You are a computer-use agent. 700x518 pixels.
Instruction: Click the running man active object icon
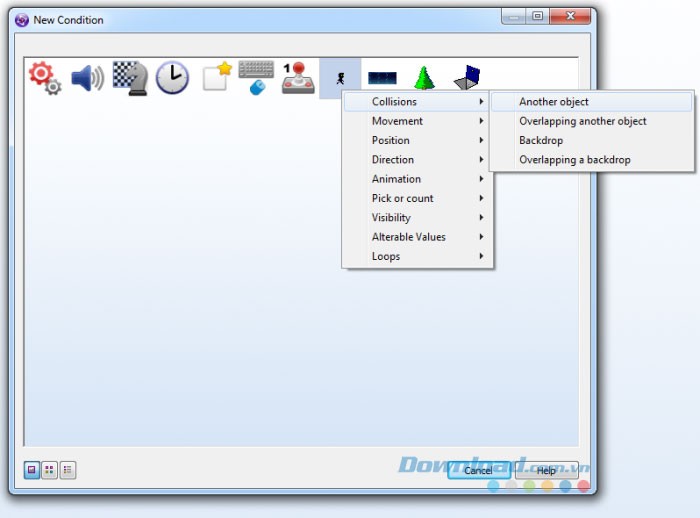click(x=340, y=78)
